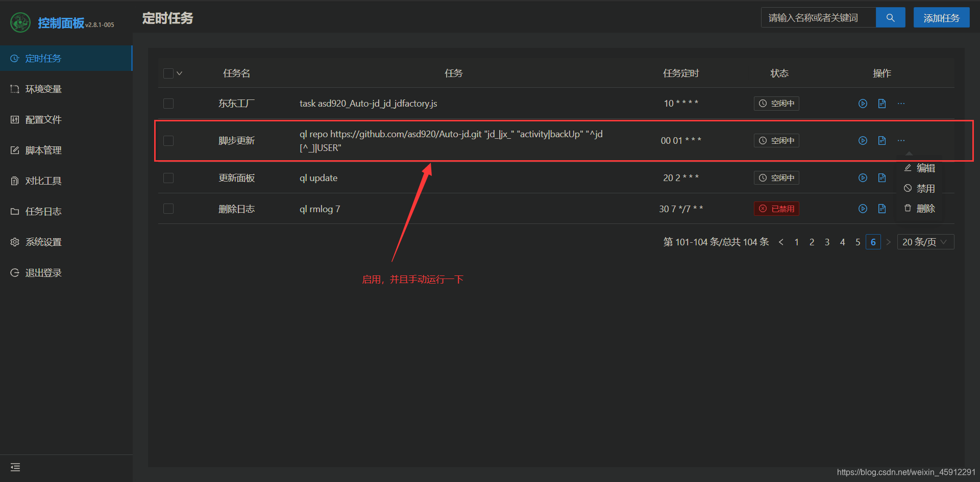The height and width of the screenshot is (482, 980).
Task: View log of 东东工厂 task
Action: (881, 104)
